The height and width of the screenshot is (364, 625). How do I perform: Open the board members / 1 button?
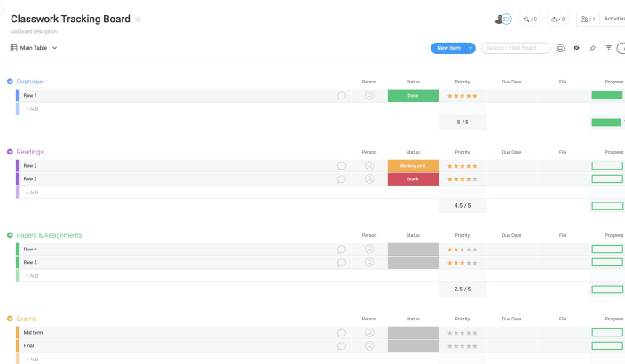(588, 20)
